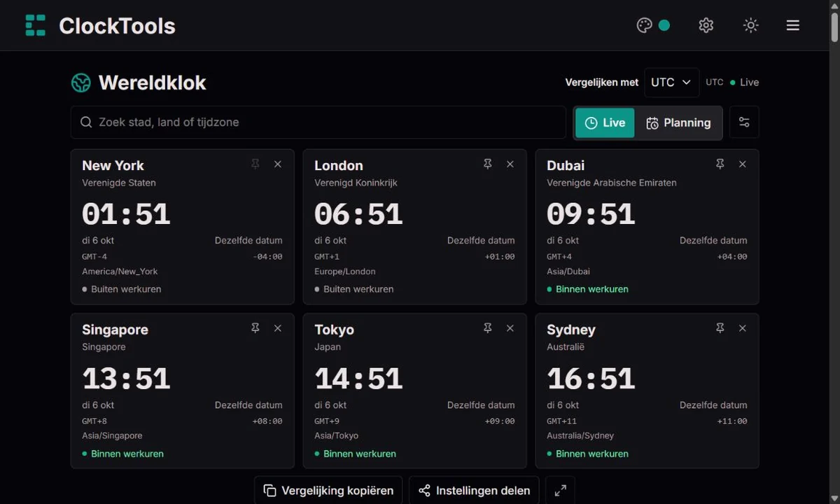This screenshot has width=840, height=504.
Task: Toggle light mode with sun icon
Action: pos(750,25)
